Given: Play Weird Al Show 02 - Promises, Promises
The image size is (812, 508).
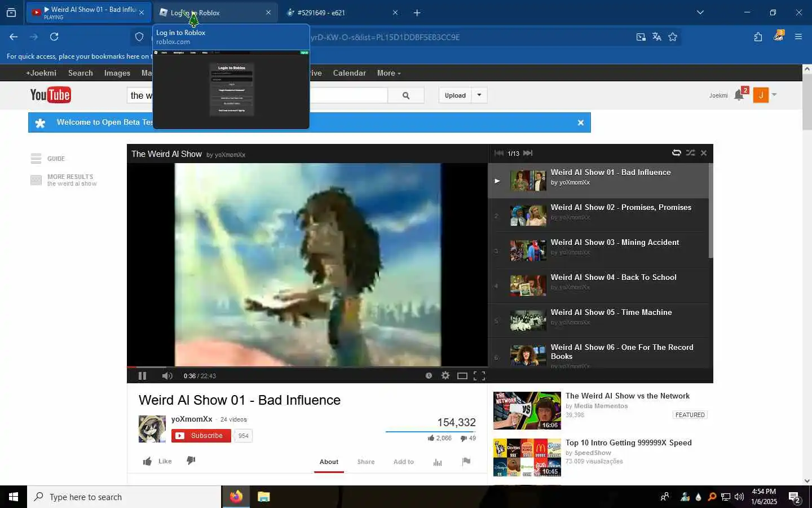Looking at the screenshot, I should pos(598,215).
